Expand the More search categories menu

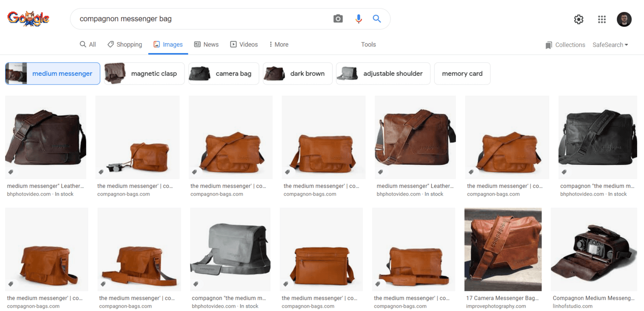click(x=279, y=45)
